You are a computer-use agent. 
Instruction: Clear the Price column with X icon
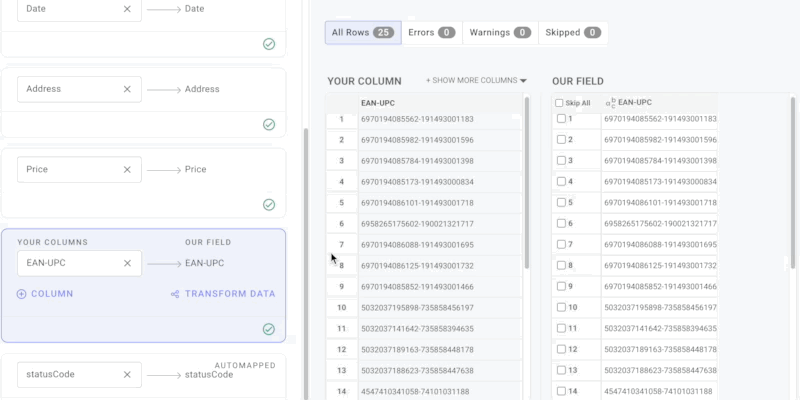tap(127, 170)
